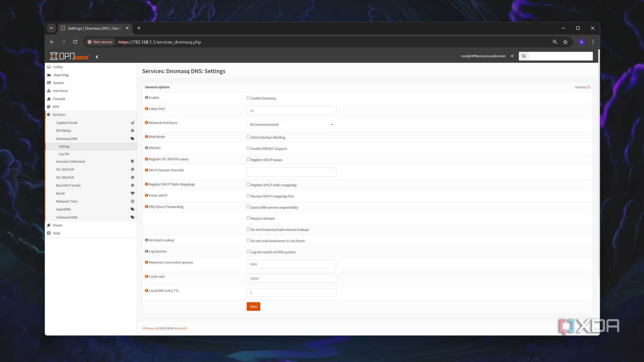Image resolution: width=644 pixels, height=362 pixels.
Task: Enable logging of DNS query results
Action: [248, 252]
